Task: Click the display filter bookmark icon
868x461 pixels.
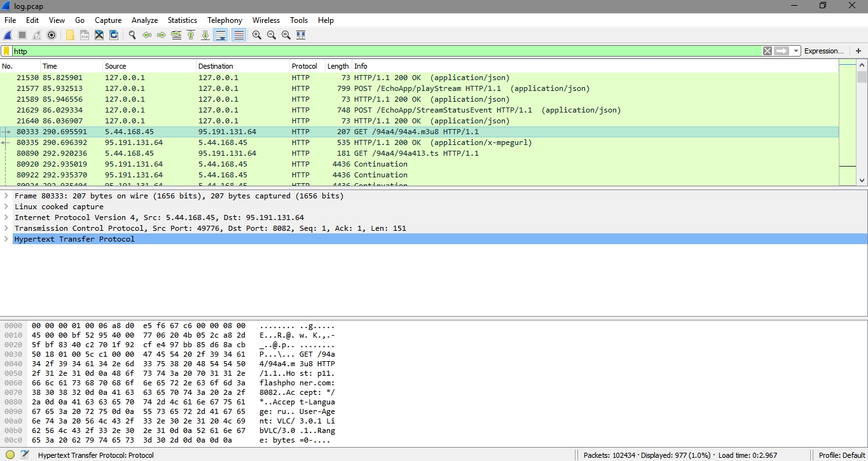Action: [6, 51]
